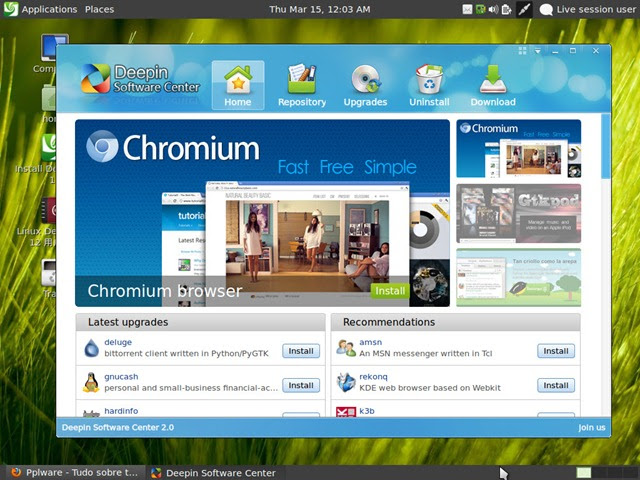Viewport: 640px width, 480px height.
Task: Click the network connection tray icon
Action: (x=524, y=9)
